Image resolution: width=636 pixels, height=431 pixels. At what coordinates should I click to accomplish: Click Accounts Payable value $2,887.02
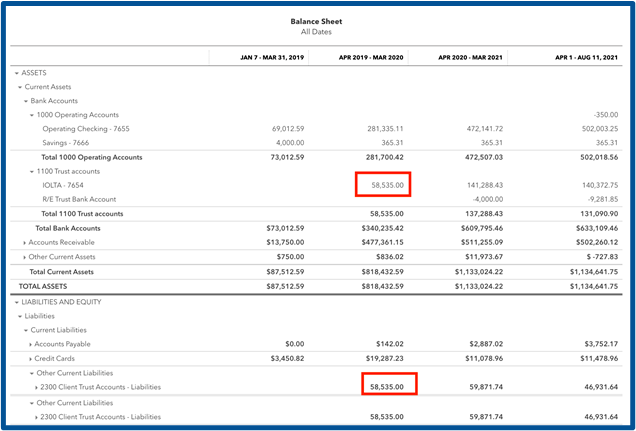tap(487, 345)
